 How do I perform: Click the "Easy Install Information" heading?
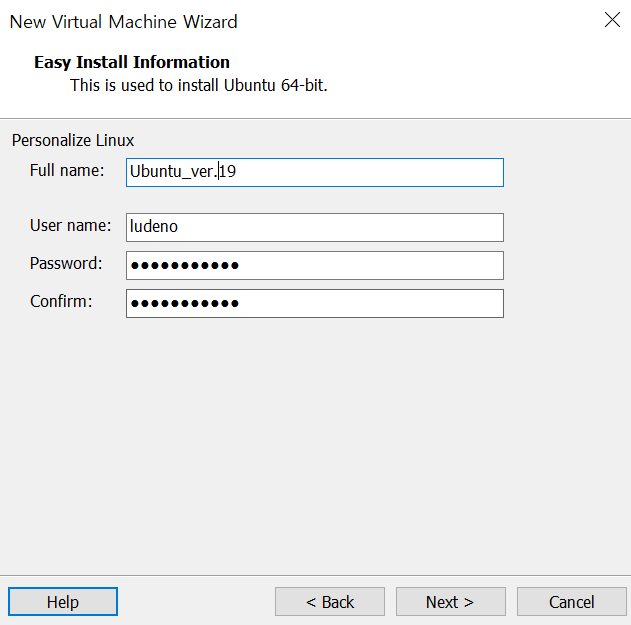pyautogui.click(x=132, y=62)
